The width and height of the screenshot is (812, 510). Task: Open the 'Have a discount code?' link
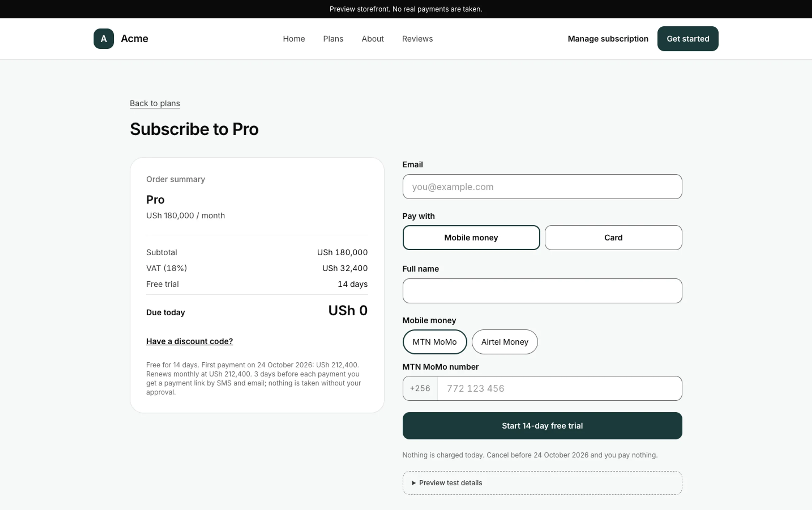[189, 341]
